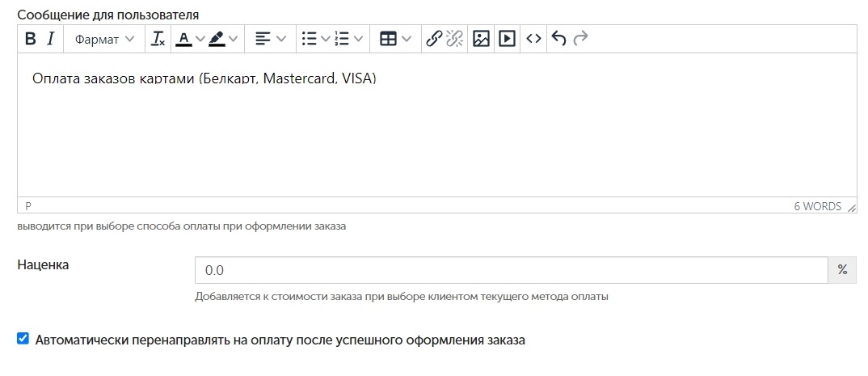The width and height of the screenshot is (868, 376).
Task: Expand numbered list style options
Action: [x=358, y=39]
